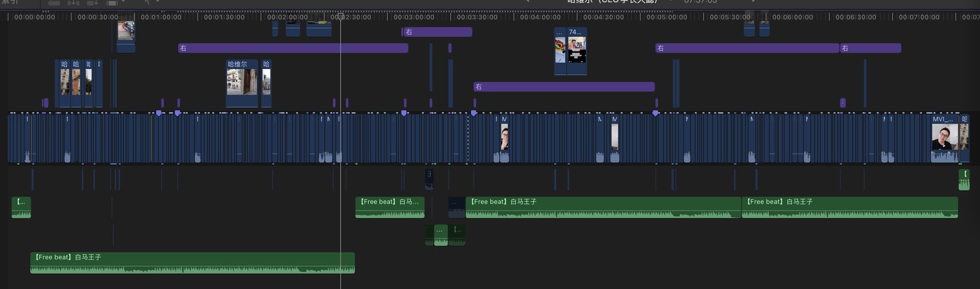Select the cartoon thumbnail clip beside 74...
Viewport: 980px width, 289px height.
pyautogui.click(x=560, y=50)
